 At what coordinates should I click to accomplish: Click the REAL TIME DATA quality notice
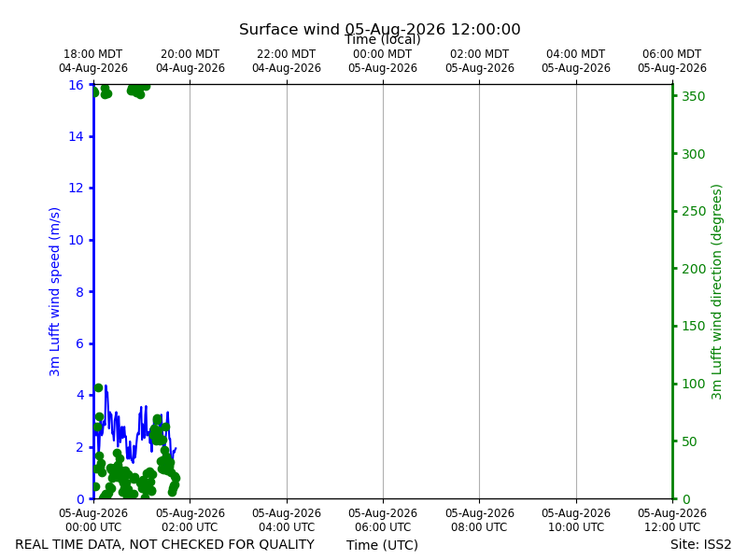point(165,544)
